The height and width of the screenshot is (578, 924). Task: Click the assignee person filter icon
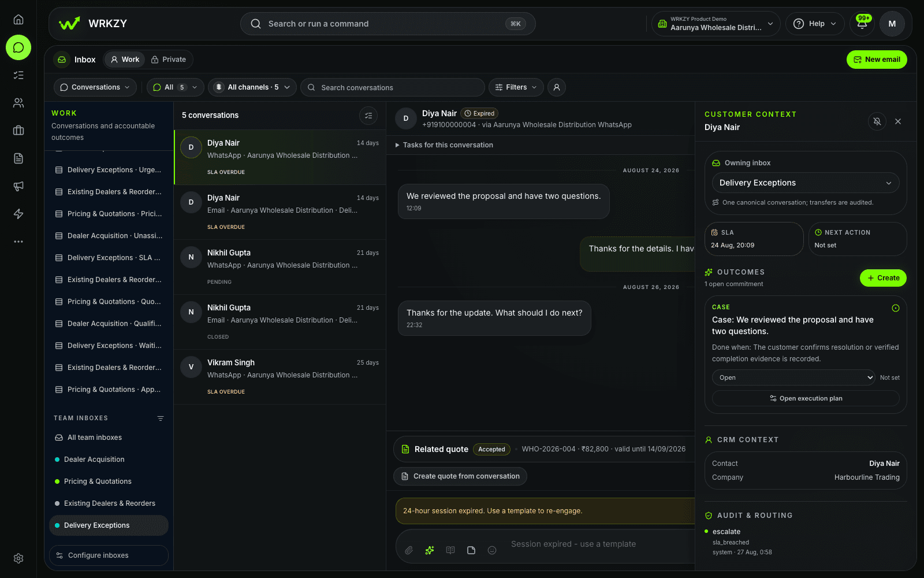tap(557, 87)
